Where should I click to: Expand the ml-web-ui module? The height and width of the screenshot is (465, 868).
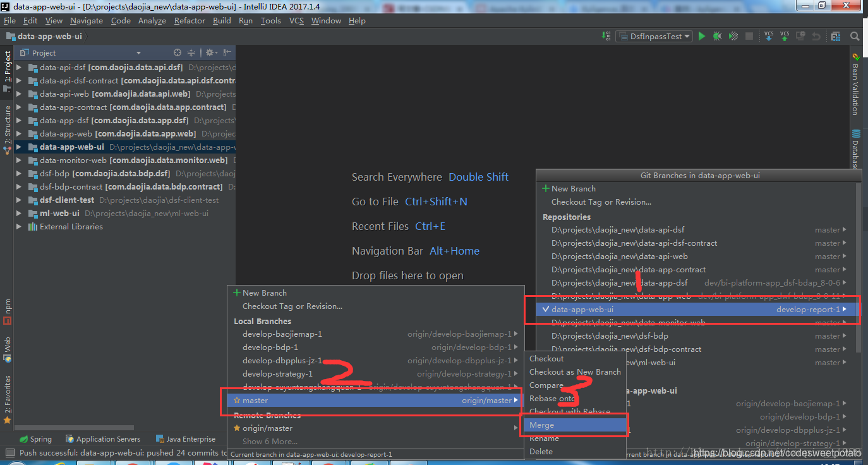click(19, 214)
